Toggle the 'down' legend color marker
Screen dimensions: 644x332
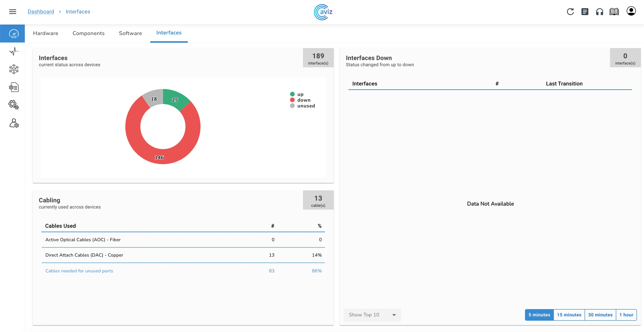pyautogui.click(x=292, y=100)
